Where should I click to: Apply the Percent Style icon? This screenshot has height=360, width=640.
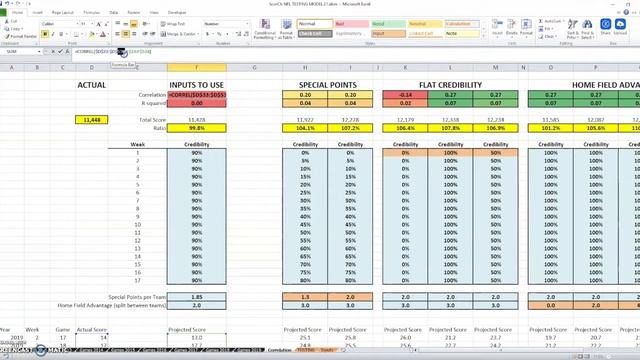tap(219, 34)
